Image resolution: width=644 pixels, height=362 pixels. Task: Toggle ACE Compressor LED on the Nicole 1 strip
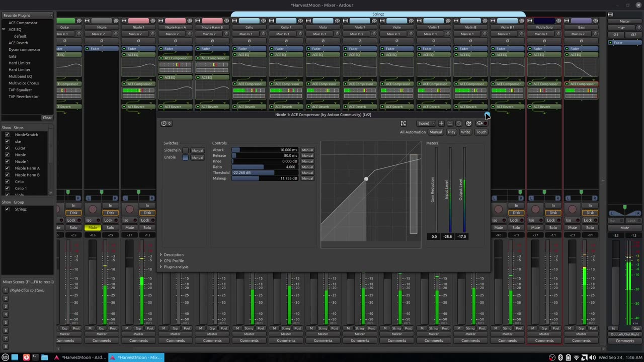(x=124, y=84)
